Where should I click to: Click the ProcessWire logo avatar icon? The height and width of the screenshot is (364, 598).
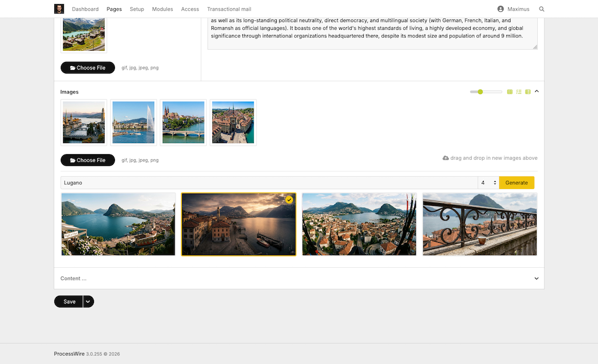coord(59,9)
